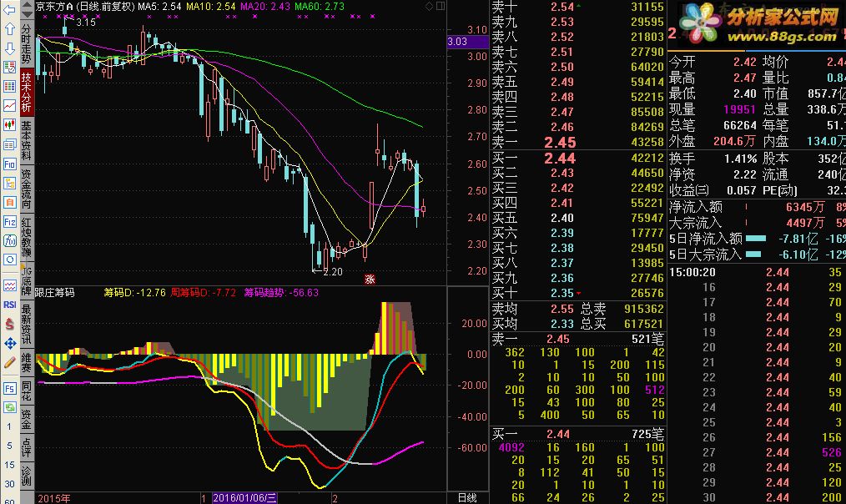This screenshot has height=504, width=846.
Task: Click the 买一 2.44 bid row
Action: pos(578,158)
